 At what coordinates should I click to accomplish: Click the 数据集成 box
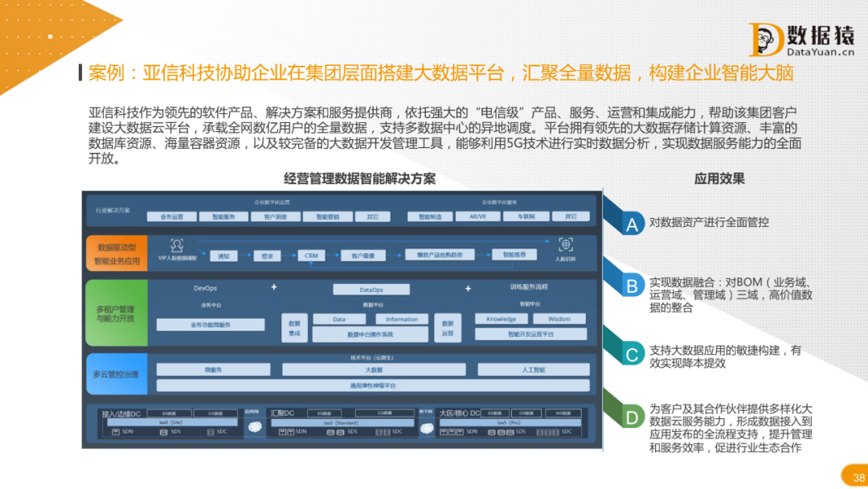[x=294, y=328]
